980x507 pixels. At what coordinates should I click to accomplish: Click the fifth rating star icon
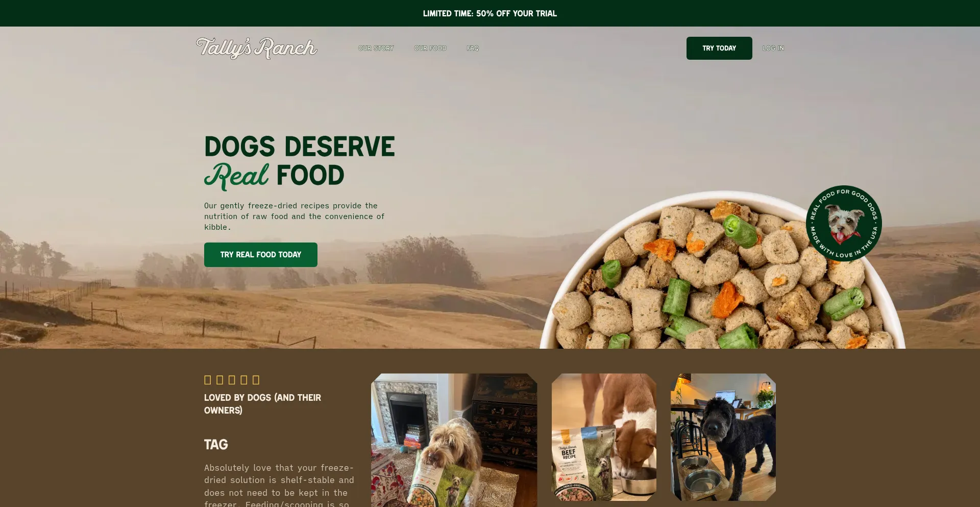click(x=256, y=380)
